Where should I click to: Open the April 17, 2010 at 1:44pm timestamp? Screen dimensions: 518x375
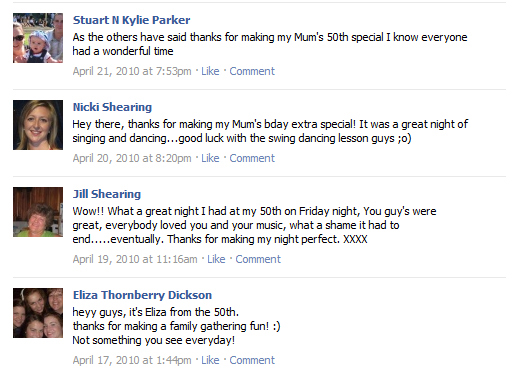pos(132,360)
